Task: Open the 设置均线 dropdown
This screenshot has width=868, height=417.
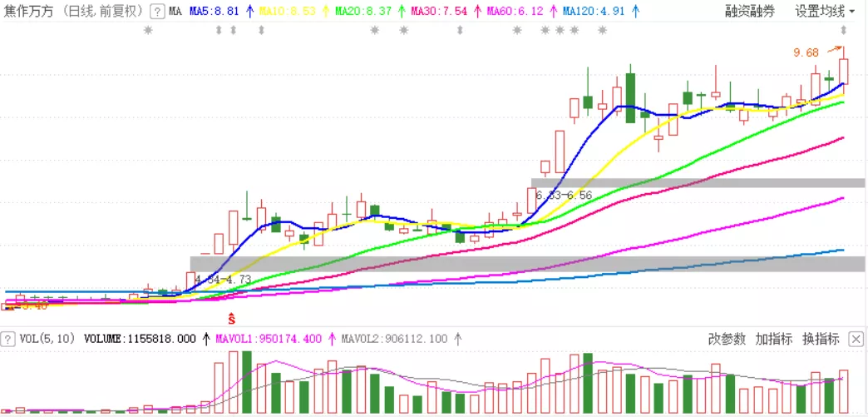Action: (x=825, y=11)
